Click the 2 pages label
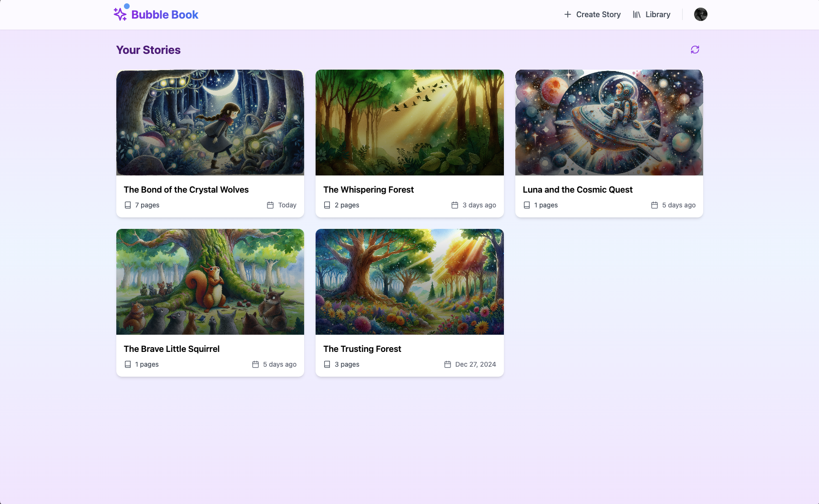Screen dimensions: 819x504 pyautogui.click(x=347, y=205)
